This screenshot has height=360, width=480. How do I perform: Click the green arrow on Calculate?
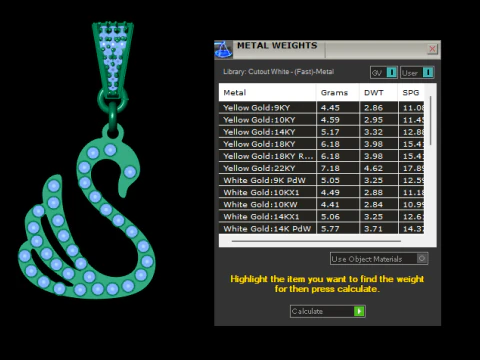[x=359, y=311]
